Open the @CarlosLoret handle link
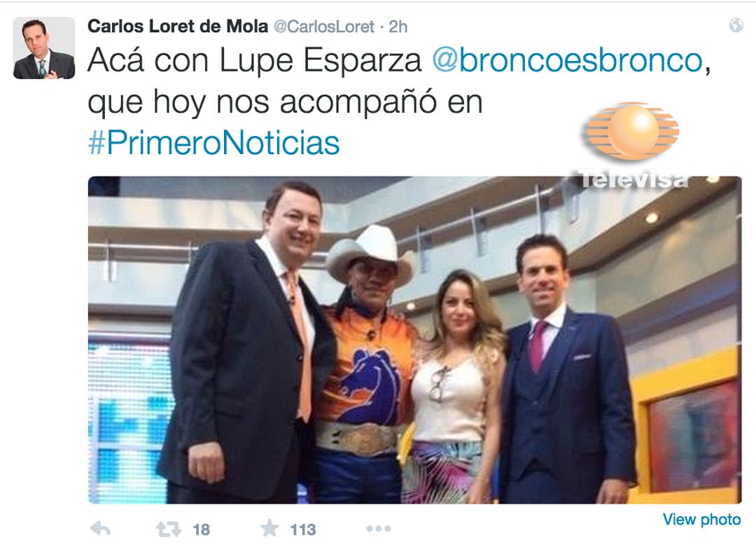 [x=324, y=27]
